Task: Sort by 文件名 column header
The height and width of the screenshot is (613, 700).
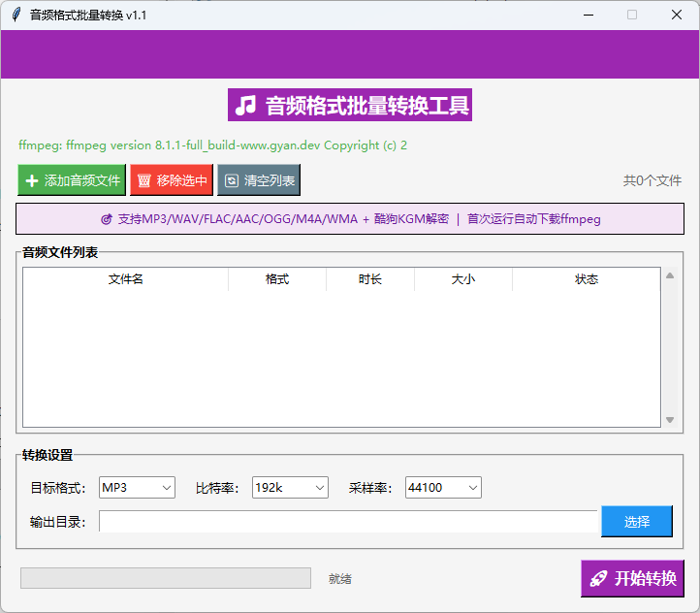Action: [x=125, y=279]
